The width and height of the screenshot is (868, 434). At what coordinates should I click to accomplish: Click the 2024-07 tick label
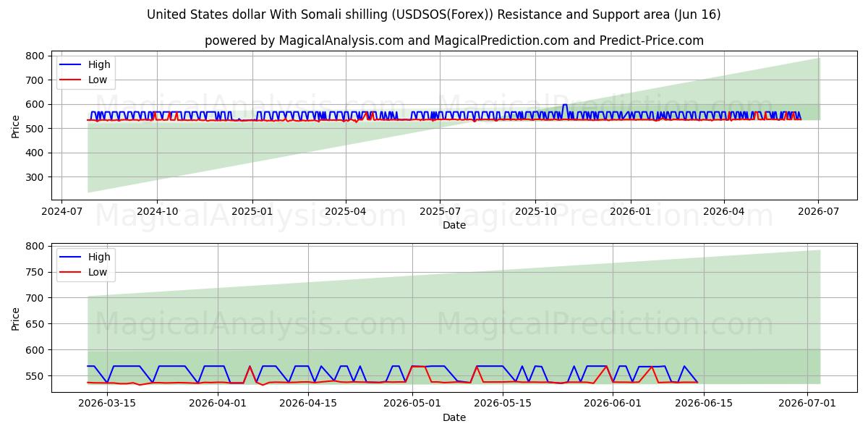coord(61,212)
